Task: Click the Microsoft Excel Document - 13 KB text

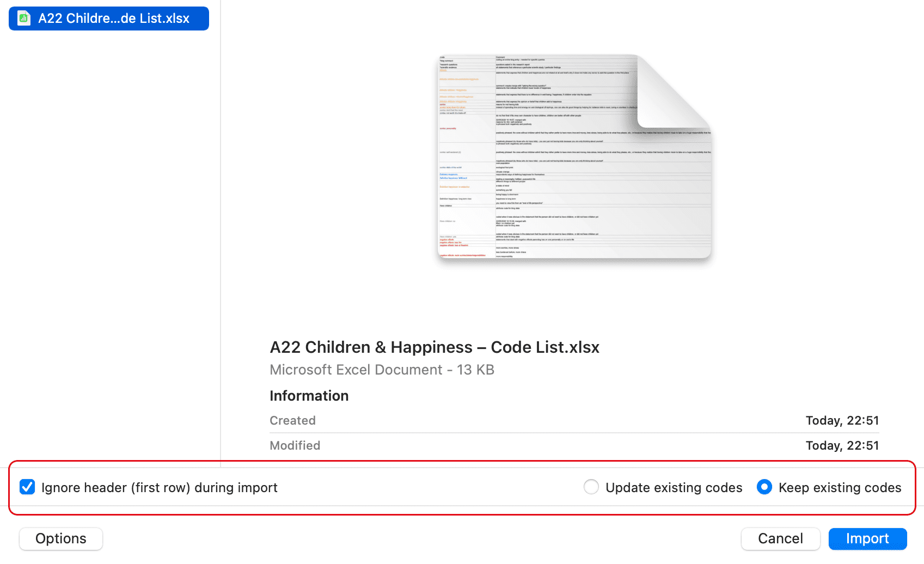Action: click(x=382, y=370)
